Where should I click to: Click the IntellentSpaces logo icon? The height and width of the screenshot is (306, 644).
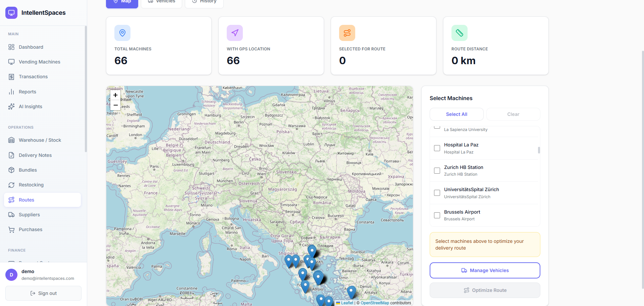click(x=11, y=13)
